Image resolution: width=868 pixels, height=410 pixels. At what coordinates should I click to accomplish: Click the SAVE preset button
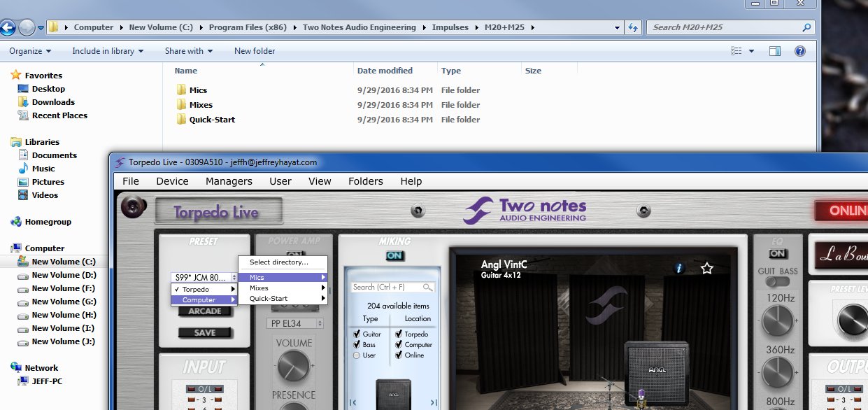pos(205,332)
